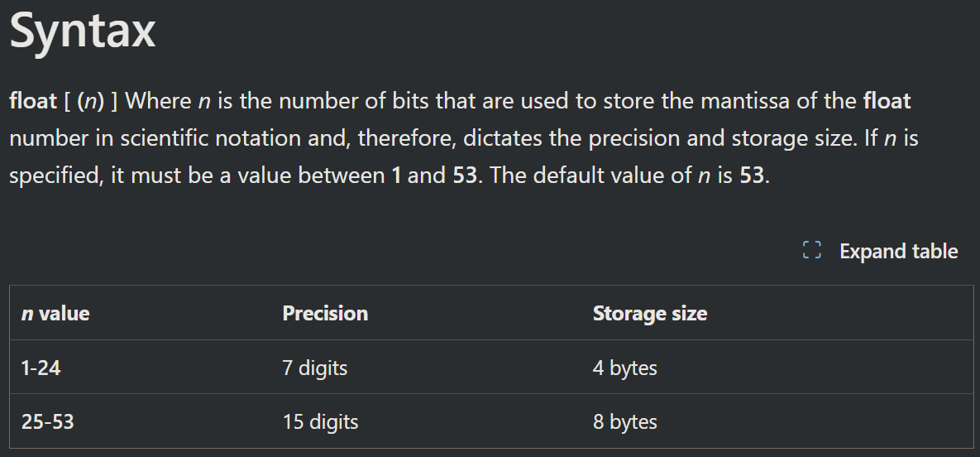The image size is (980, 457).
Task: Click the Storage size column header
Action: pos(649,314)
